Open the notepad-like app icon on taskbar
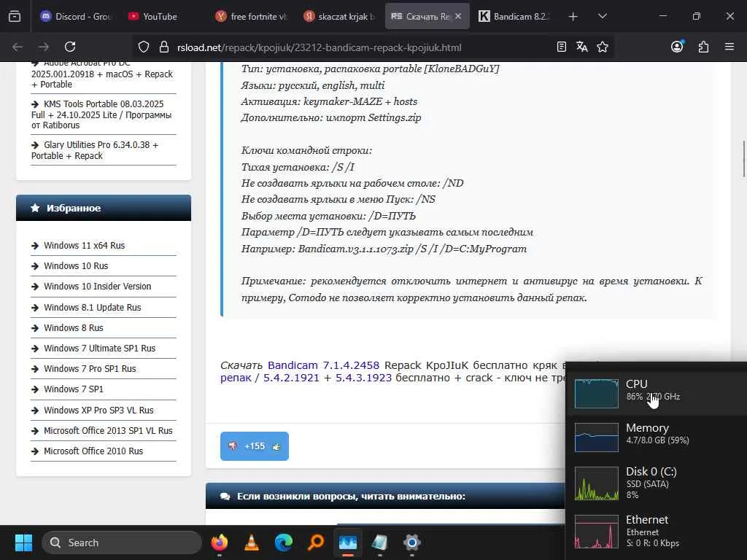This screenshot has height=560, width=747. pyautogui.click(x=379, y=542)
